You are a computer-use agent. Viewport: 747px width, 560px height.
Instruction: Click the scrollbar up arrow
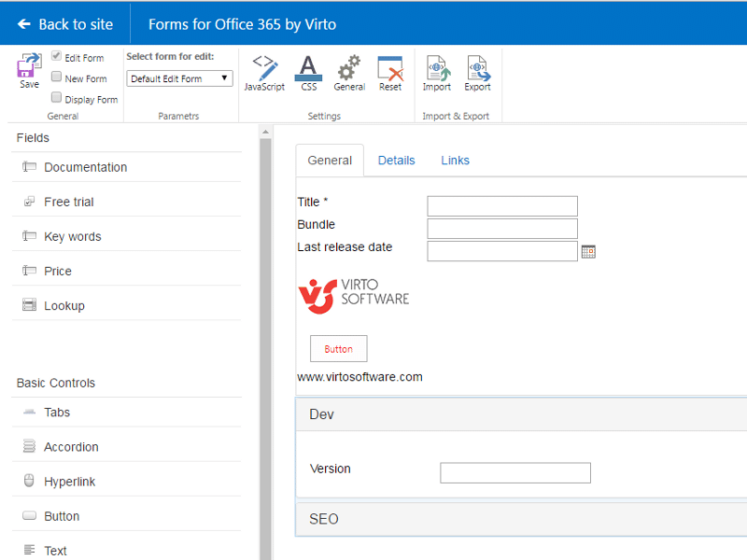pos(265,132)
